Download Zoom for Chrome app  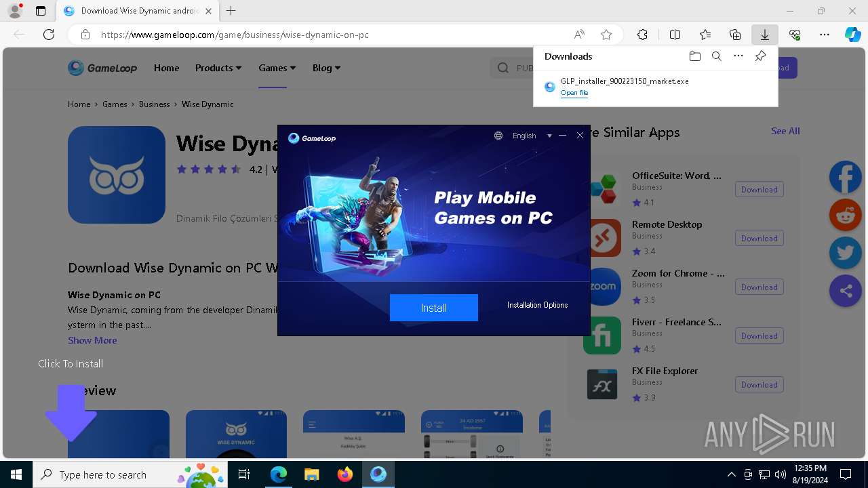click(759, 287)
